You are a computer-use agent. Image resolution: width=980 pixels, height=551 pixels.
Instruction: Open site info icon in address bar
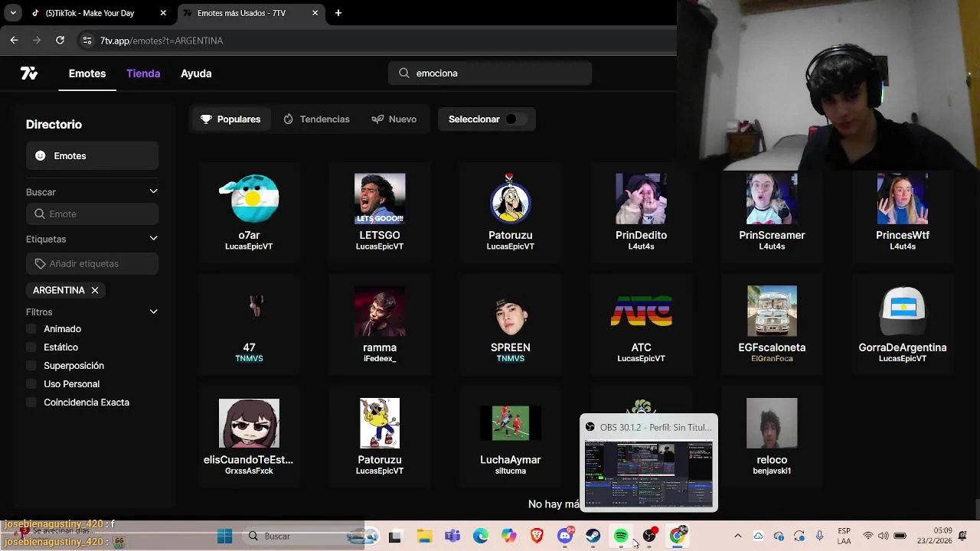point(87,41)
